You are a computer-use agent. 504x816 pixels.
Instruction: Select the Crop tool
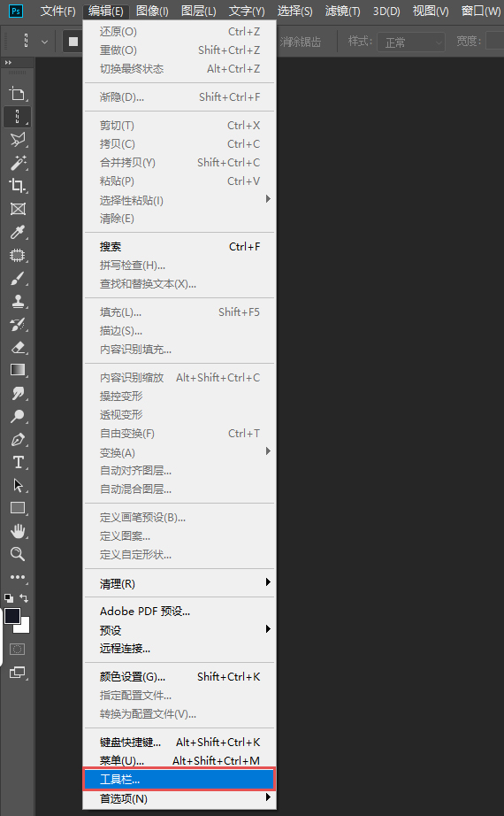click(x=17, y=186)
